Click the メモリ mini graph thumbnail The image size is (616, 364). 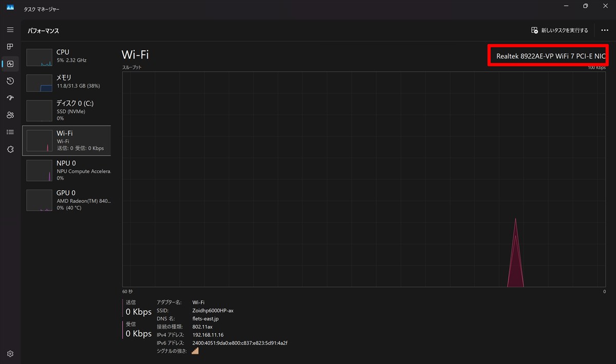40,83
